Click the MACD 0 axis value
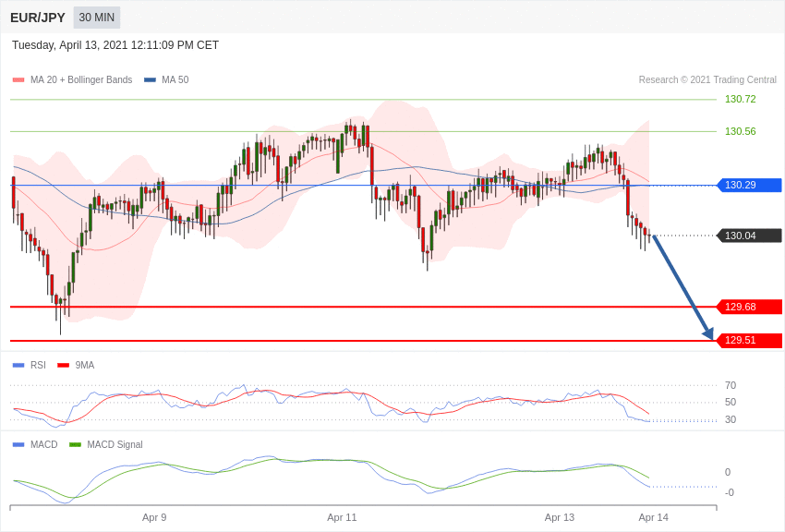The width and height of the screenshot is (785, 532). click(x=728, y=473)
